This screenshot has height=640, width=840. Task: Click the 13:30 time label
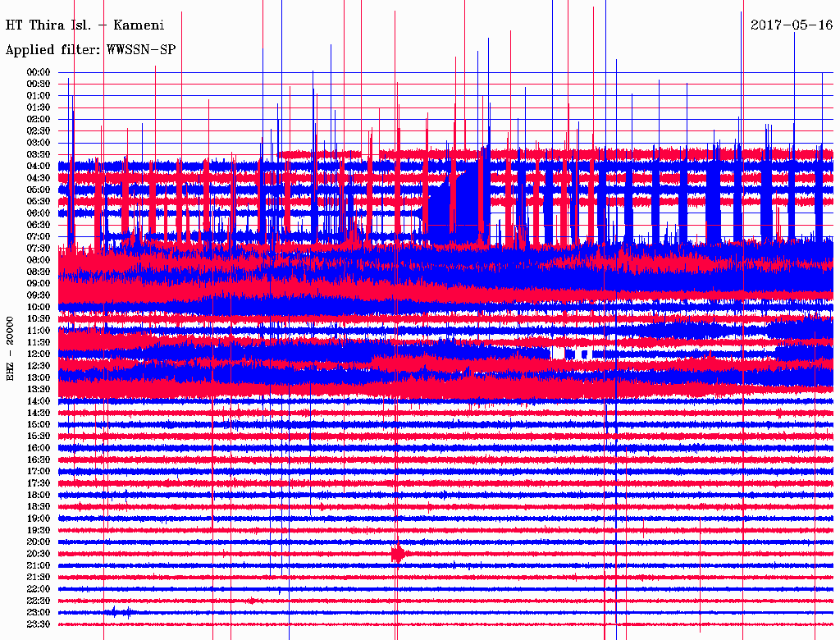39,390
